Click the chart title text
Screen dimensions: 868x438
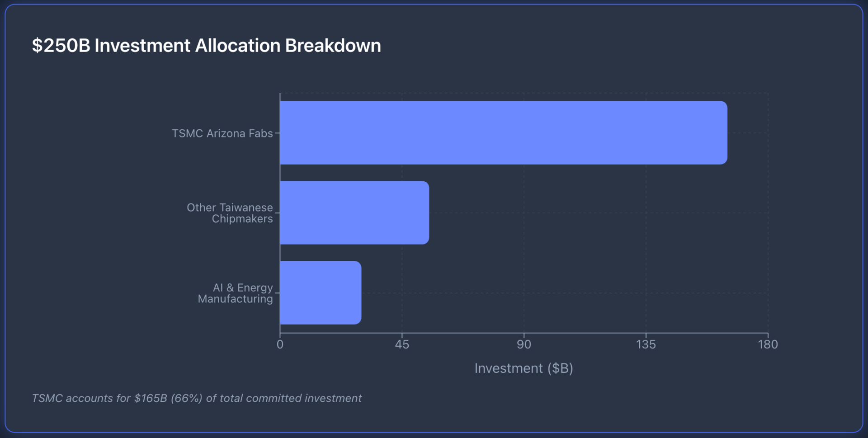pos(206,46)
